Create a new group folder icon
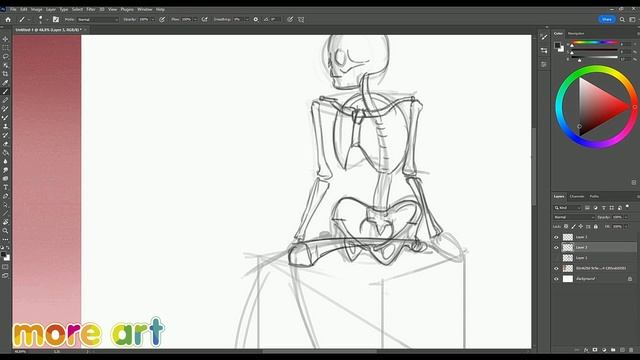 (613, 350)
